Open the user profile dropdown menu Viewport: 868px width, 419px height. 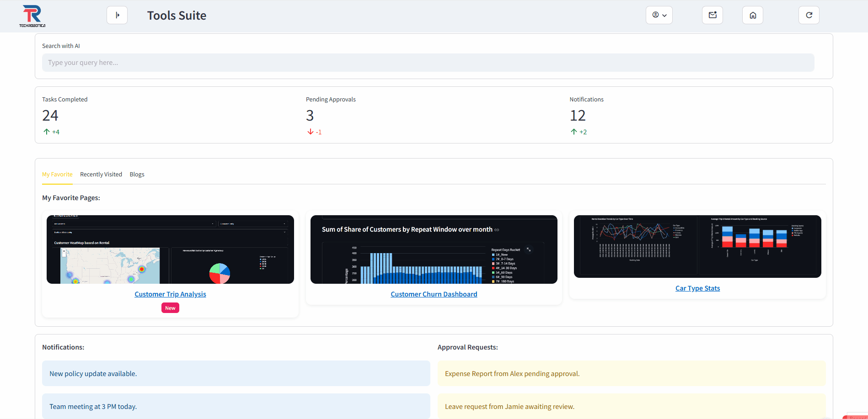659,15
